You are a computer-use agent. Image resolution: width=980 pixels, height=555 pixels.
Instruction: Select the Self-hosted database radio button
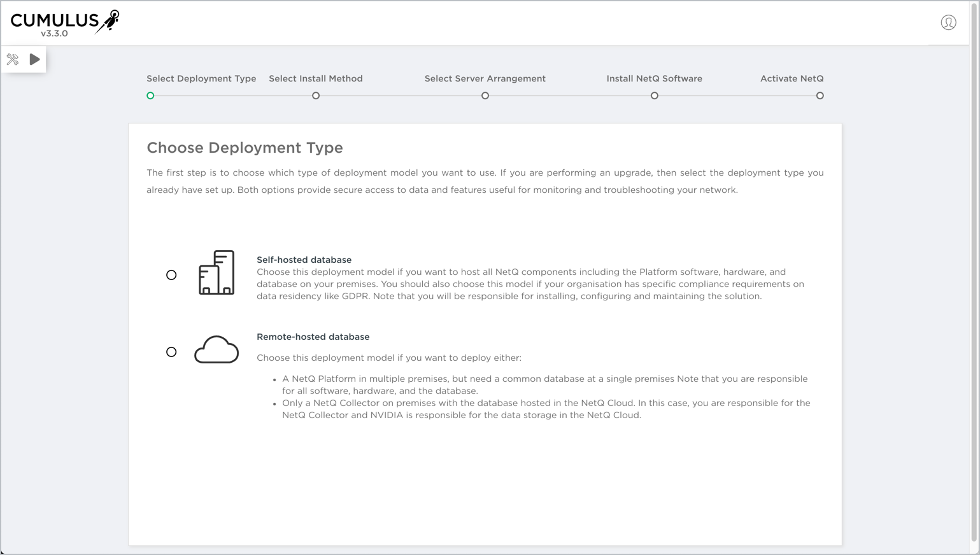coord(171,275)
